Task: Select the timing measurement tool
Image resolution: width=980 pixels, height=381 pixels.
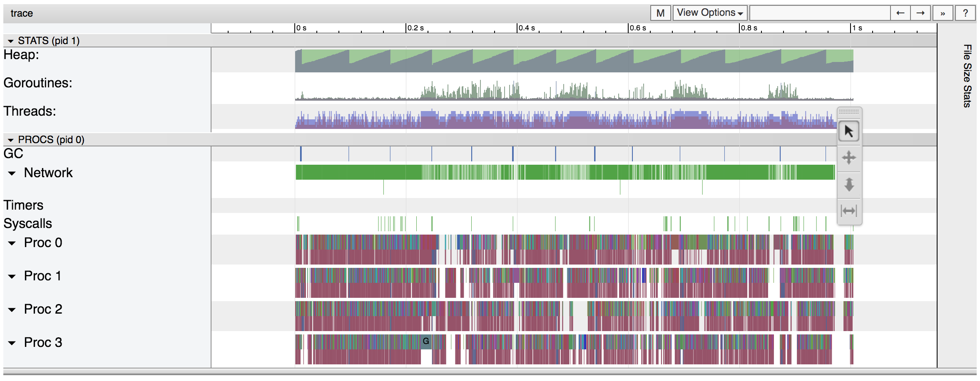Action: point(849,211)
